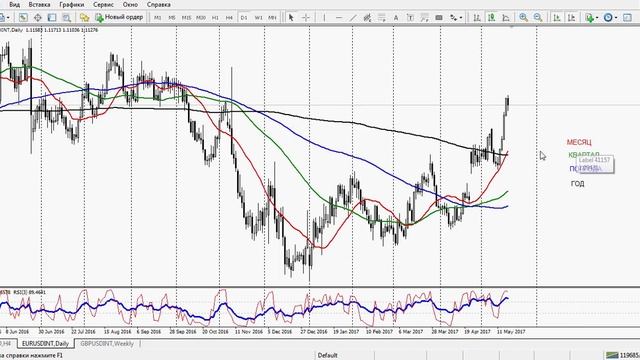This screenshot has height=360, width=640.
Task: Select the arrow cursor tool
Action: tap(291, 18)
